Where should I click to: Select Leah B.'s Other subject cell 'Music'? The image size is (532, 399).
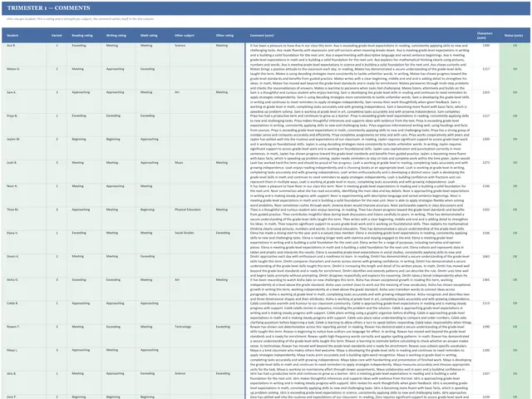pyautogui.click(x=190, y=172)
